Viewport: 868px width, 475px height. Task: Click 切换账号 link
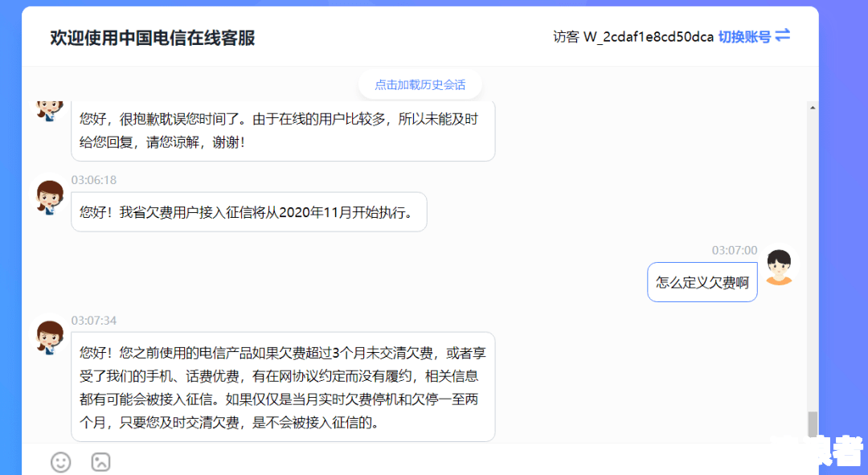point(744,37)
